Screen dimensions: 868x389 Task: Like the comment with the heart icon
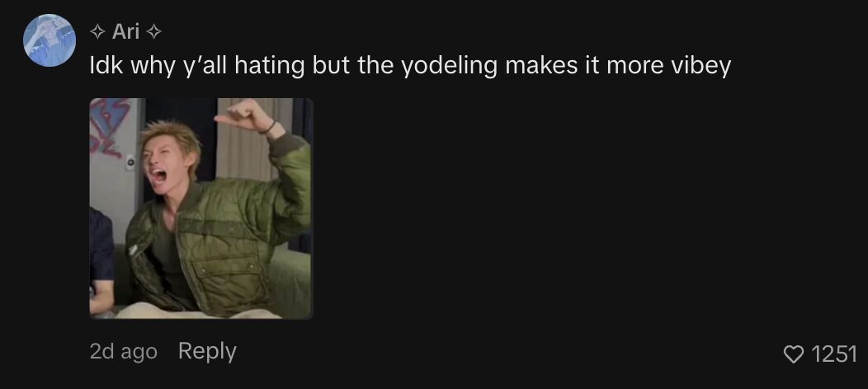coord(793,354)
